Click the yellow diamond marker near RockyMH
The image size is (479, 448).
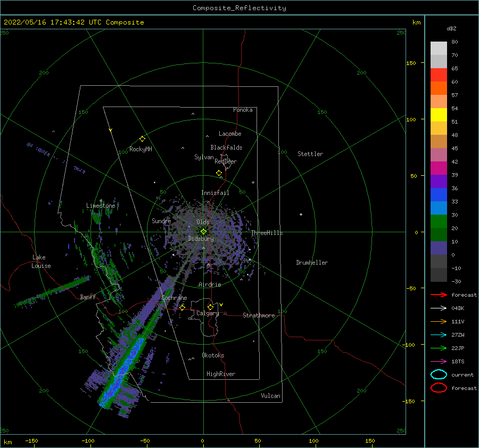pyautogui.click(x=142, y=139)
